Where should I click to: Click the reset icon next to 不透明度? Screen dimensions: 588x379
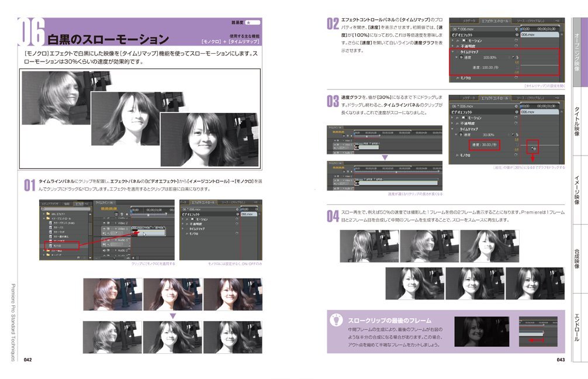517,45
